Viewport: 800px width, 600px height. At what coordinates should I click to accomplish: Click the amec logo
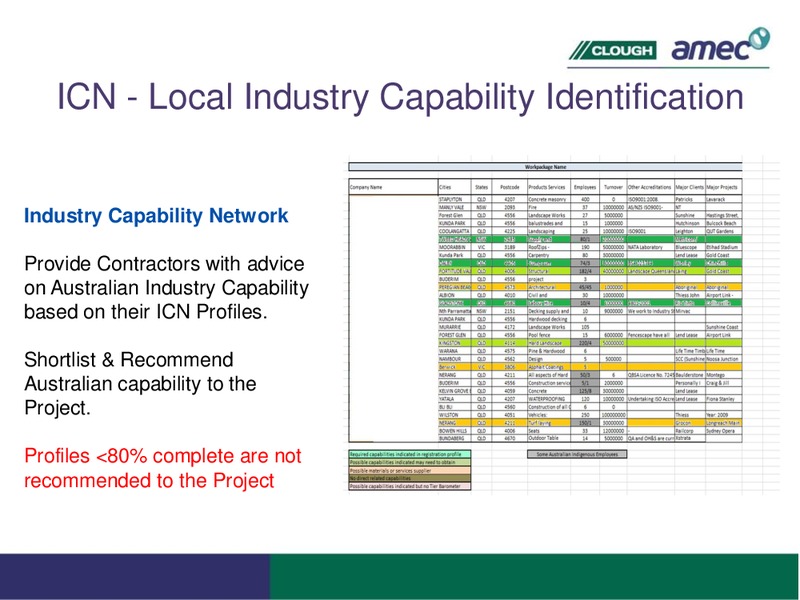coord(720,45)
